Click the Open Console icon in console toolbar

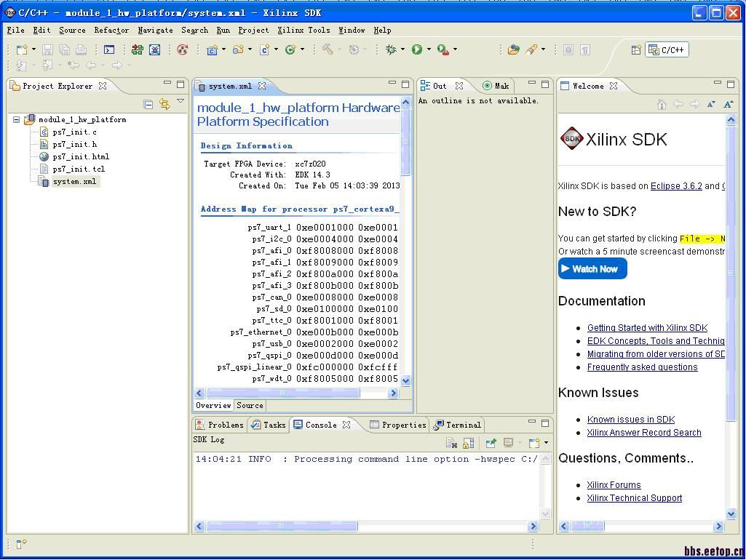[532, 443]
